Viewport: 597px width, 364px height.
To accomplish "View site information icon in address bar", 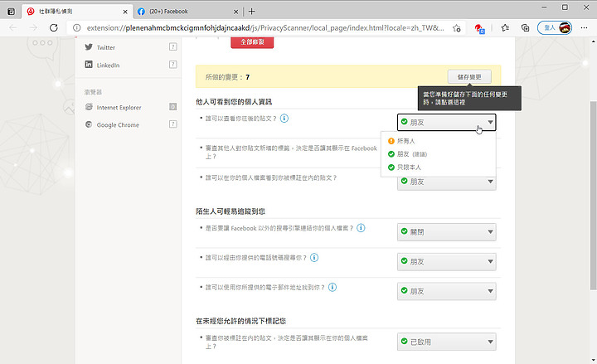I will coord(77,28).
